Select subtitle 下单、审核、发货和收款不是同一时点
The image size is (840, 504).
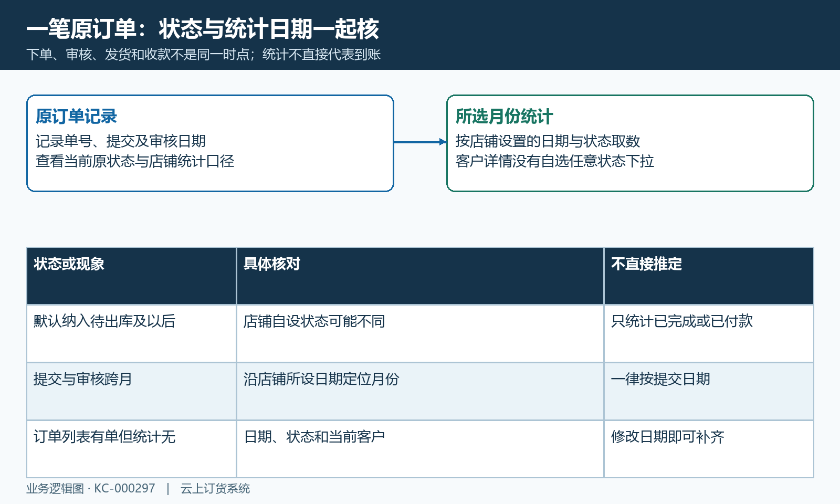(138, 55)
